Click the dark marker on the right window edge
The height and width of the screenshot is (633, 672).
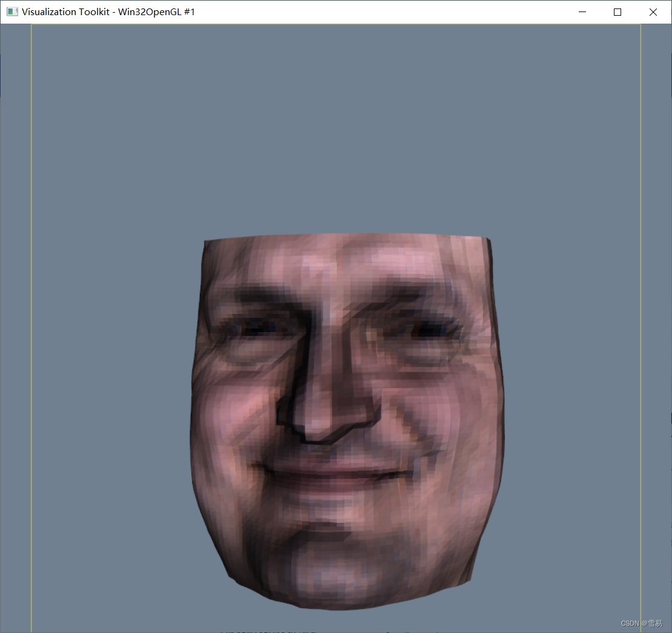click(670, 418)
